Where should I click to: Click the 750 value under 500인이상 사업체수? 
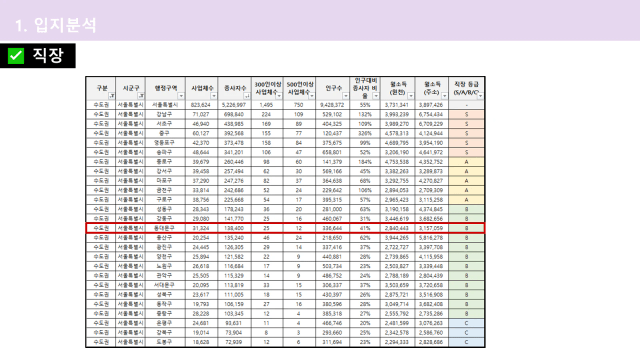point(299,105)
